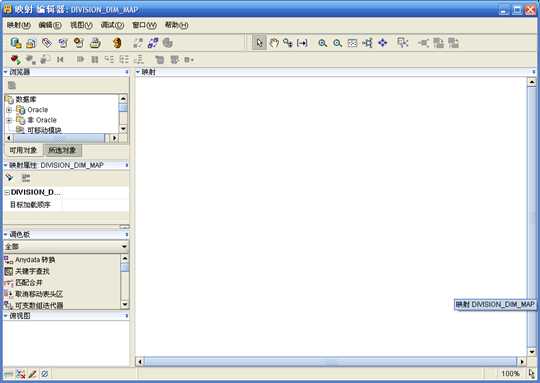The height and width of the screenshot is (383, 540).
Task: Collapse the 调色板 panel
Action: [x=6, y=235]
